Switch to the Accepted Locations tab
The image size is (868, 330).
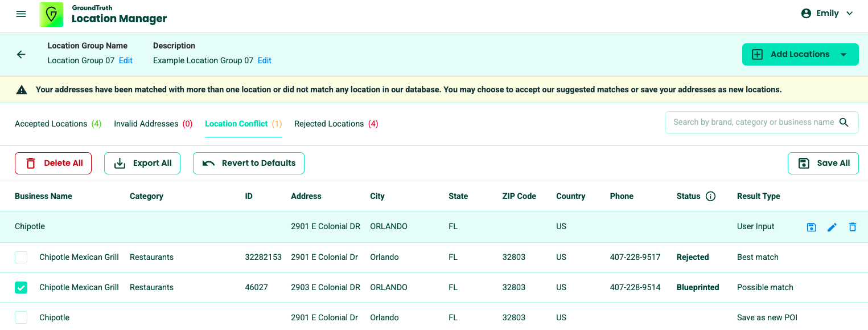57,124
